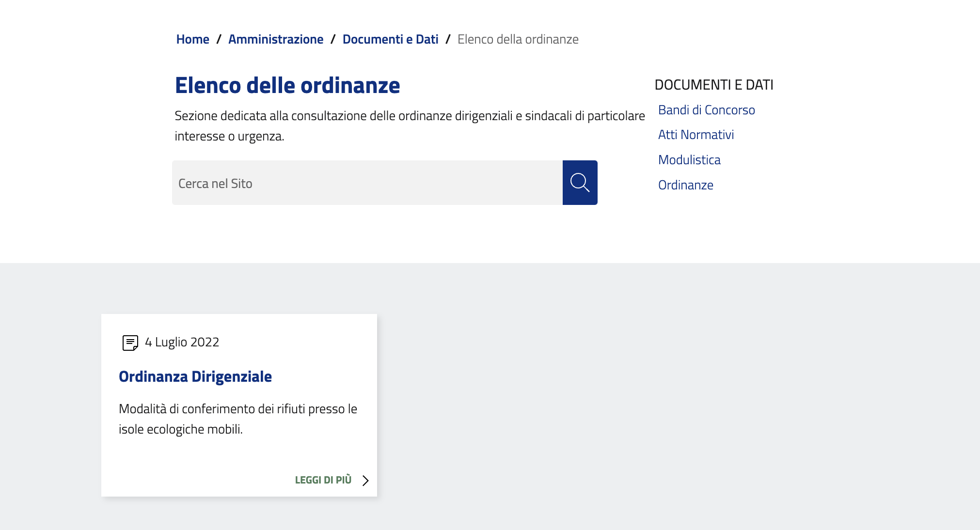This screenshot has height=530, width=980.
Task: Click the right chevron arrow after Leggi di più
Action: 365,480
